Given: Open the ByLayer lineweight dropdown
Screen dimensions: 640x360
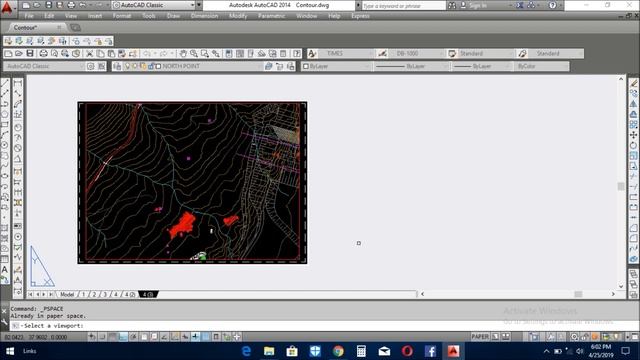Looking at the screenshot, I should (482, 66).
